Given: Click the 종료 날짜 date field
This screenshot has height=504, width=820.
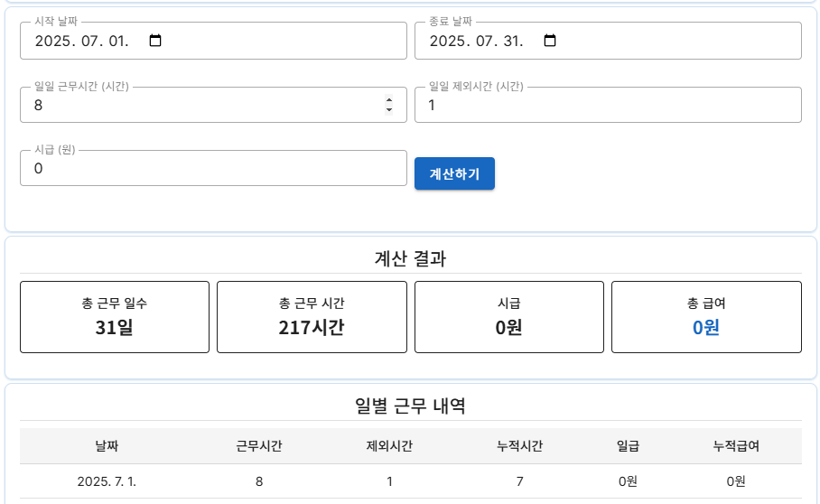Looking at the screenshot, I should point(608,41).
